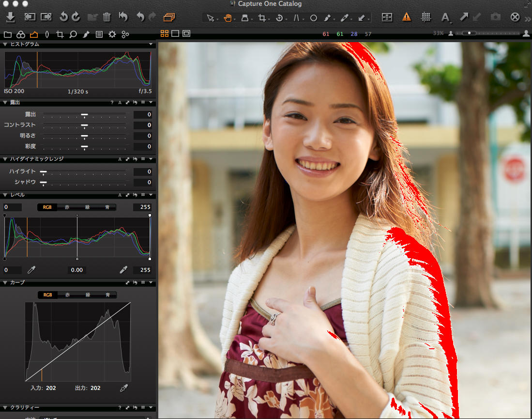This screenshot has height=419, width=532.
Task: Click the コントラスト slider handle
Action: click(x=84, y=125)
